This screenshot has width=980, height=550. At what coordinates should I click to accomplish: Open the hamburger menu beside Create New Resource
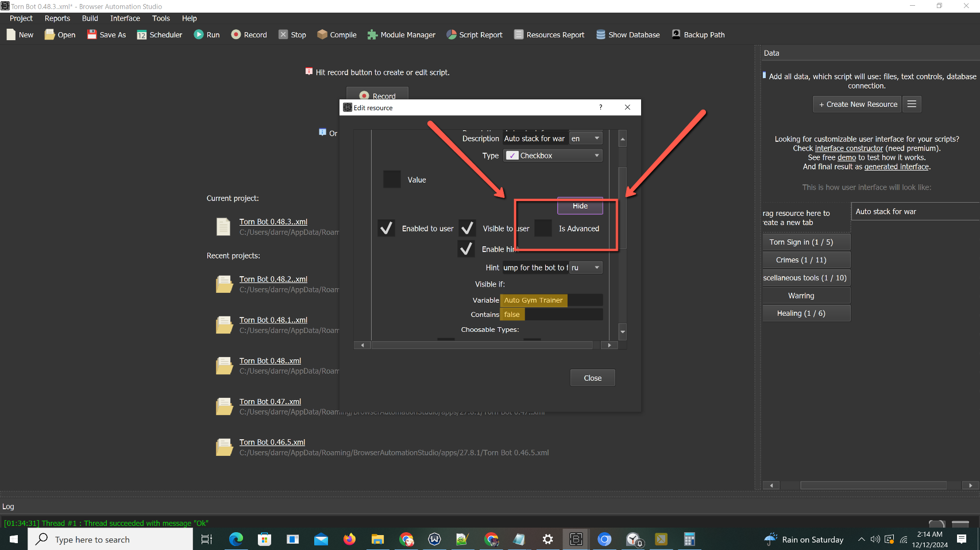pyautogui.click(x=912, y=104)
